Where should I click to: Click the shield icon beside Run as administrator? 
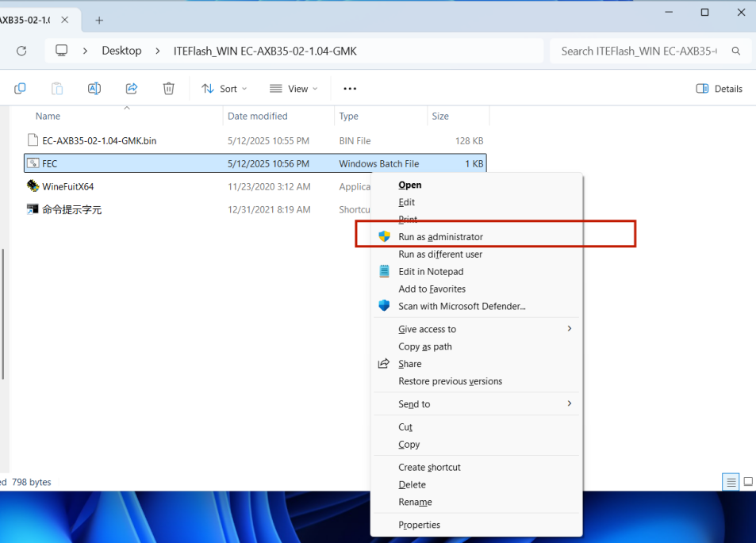tap(384, 236)
